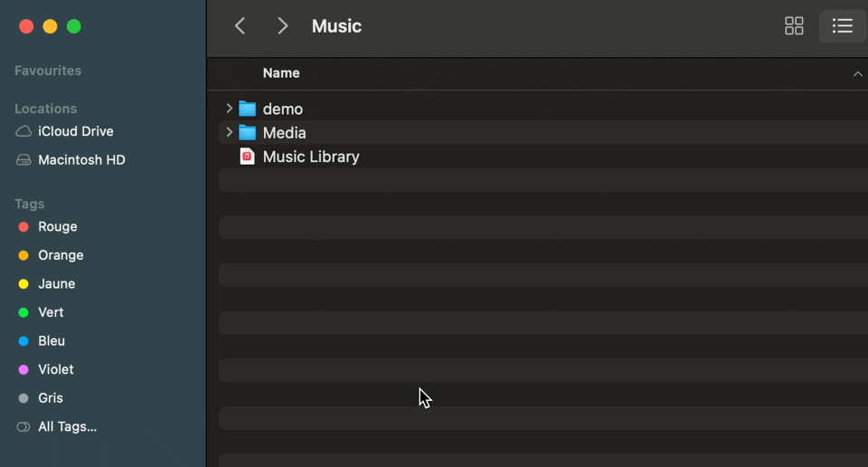868x467 pixels.
Task: Toggle sort order arrow in Name column
Action: tap(857, 73)
